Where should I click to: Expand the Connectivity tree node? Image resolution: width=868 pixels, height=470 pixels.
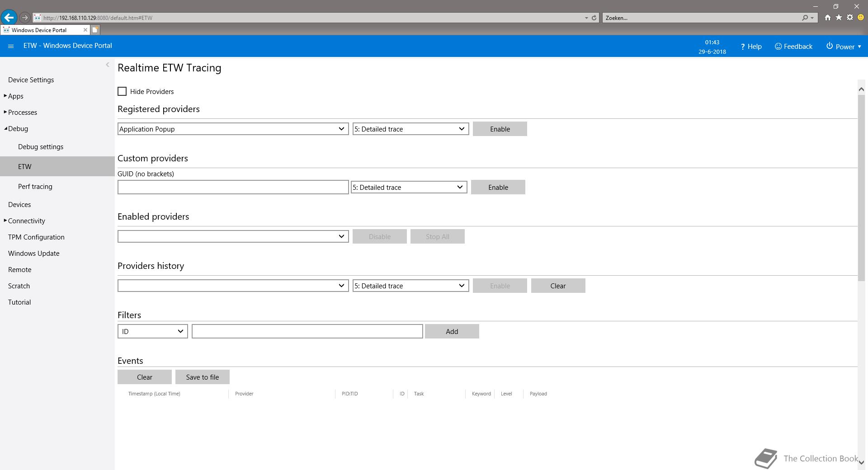(5, 221)
